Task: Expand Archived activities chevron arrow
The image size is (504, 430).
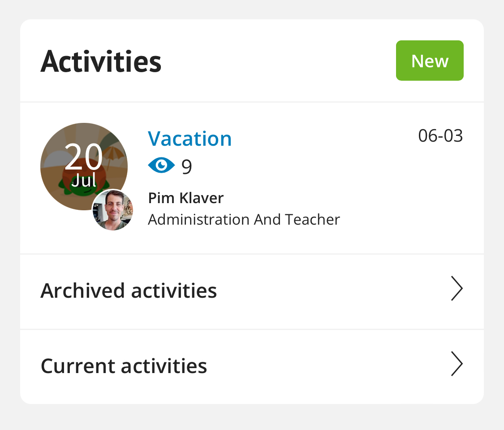Action: 457,288
